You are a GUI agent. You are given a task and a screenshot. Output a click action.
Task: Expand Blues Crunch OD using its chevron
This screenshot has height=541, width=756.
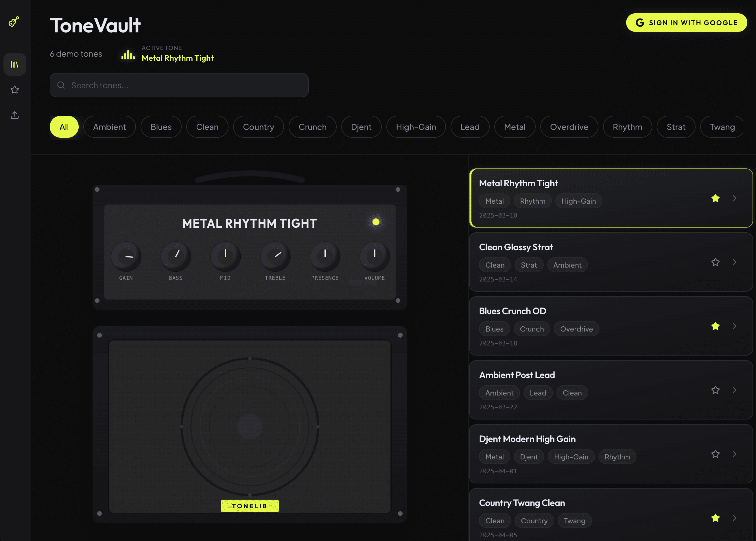coord(734,326)
